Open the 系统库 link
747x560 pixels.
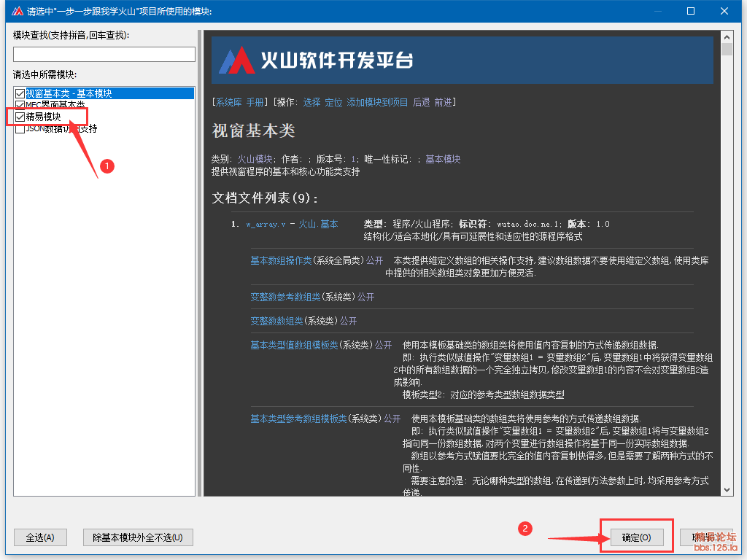coord(228,102)
